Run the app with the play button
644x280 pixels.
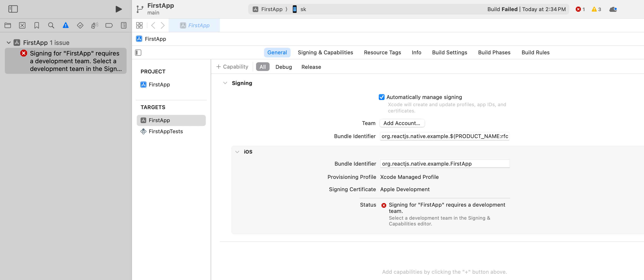click(119, 9)
